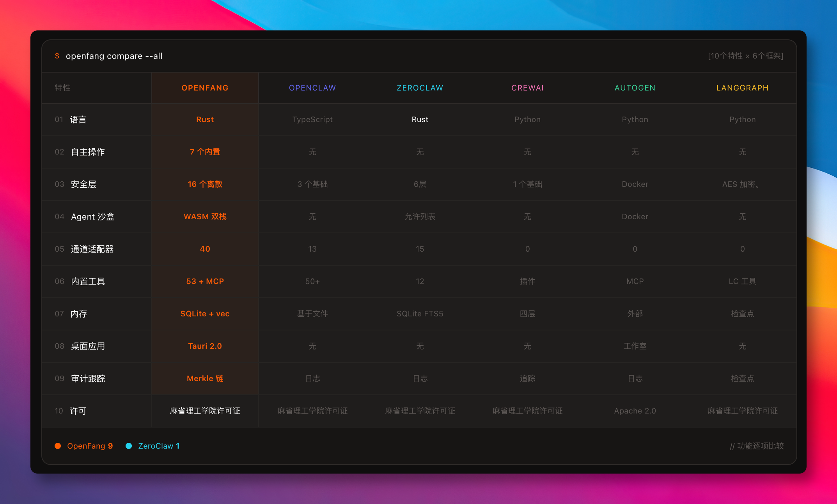Viewport: 837px width, 504px height.
Task: Click the orange OpenFang legend dot
Action: [x=58, y=446]
